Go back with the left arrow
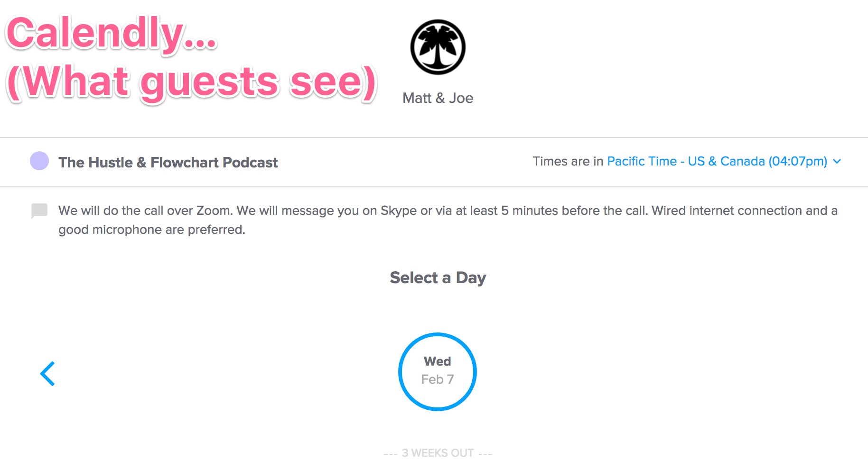 47,374
